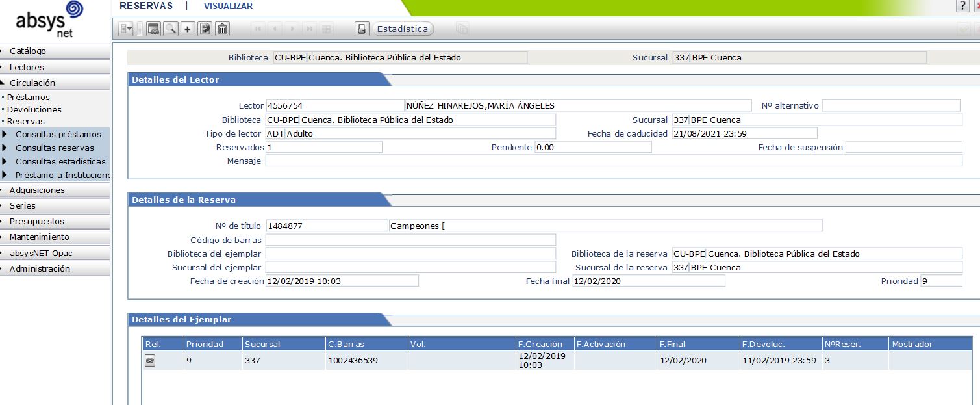Click the title field showing Campeones
This screenshot has width=980, height=405.
point(605,226)
